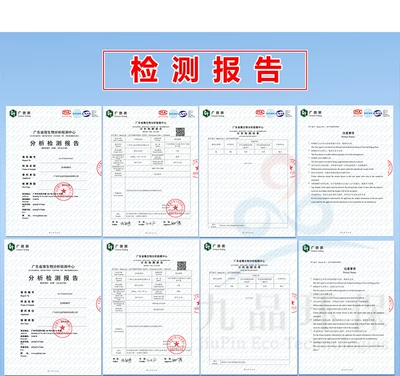Open the upper-row 分析检测报告 cover page
Screen dimensions: 400x376
click(x=54, y=171)
